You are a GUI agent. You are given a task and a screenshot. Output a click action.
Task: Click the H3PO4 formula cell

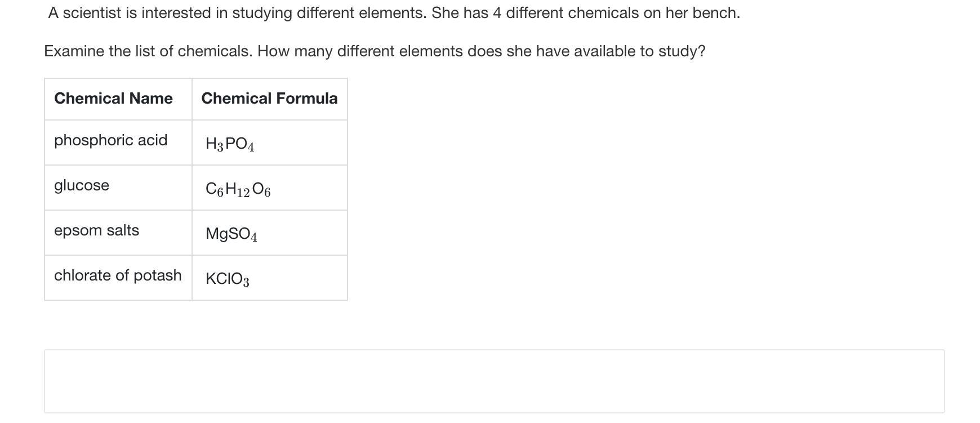[230, 144]
